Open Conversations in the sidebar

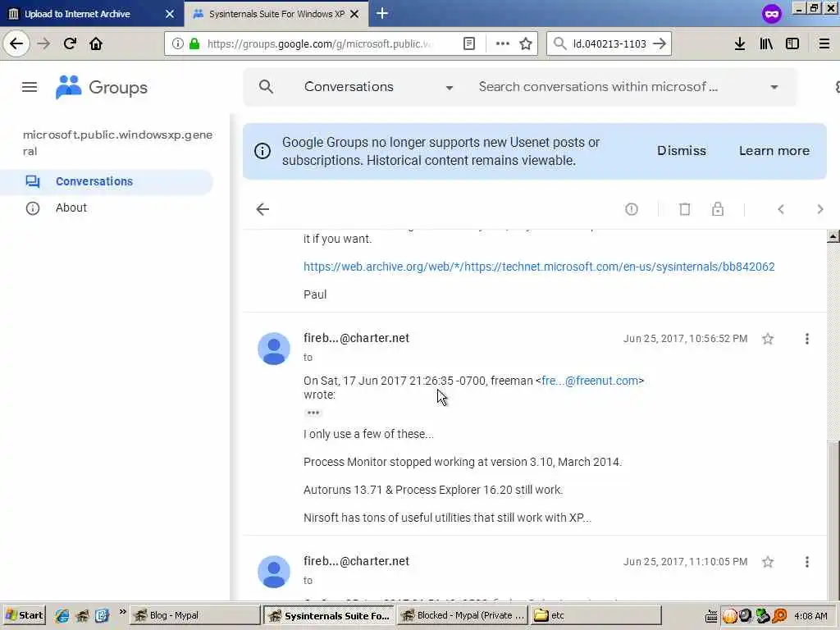point(107,181)
